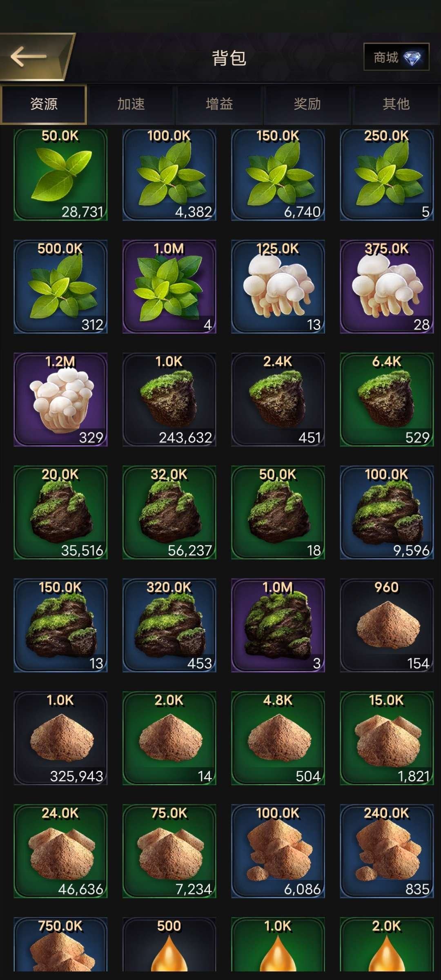Tap the 资源 resources tab

pos(44,104)
